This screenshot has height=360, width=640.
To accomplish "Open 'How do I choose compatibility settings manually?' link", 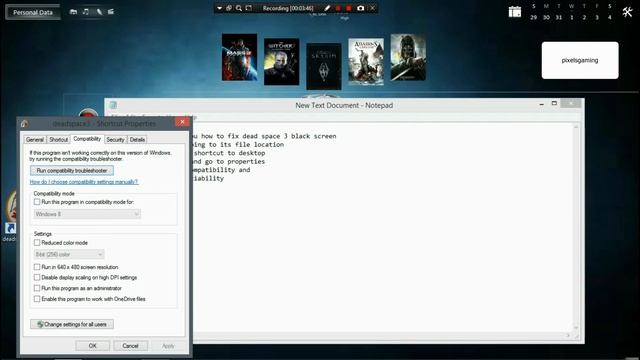I will [84, 182].
